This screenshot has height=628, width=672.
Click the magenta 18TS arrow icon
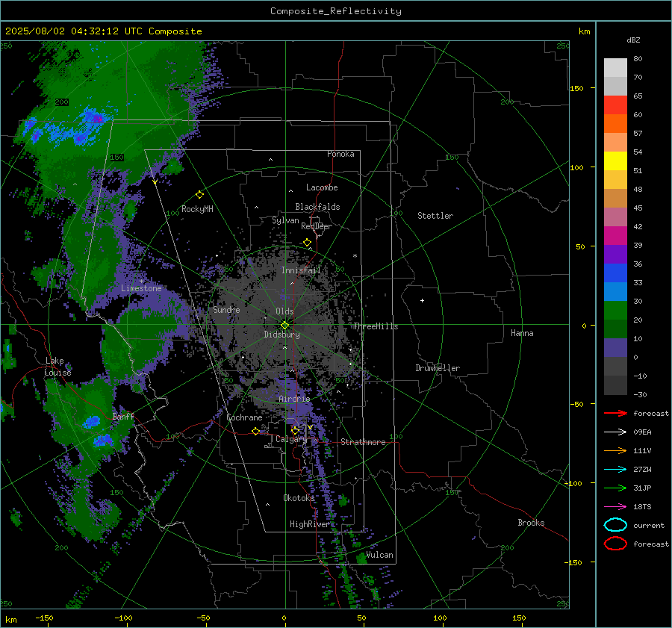point(615,507)
